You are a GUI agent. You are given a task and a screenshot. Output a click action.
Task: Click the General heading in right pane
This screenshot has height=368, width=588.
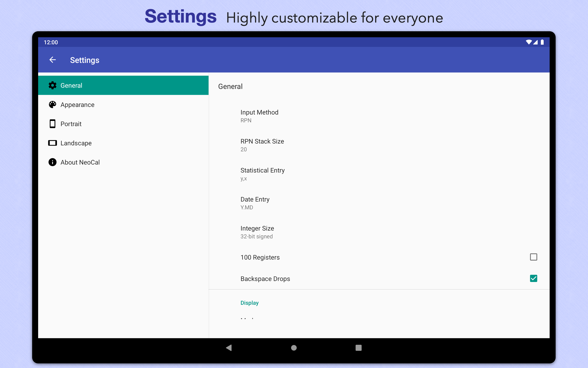[x=230, y=86]
